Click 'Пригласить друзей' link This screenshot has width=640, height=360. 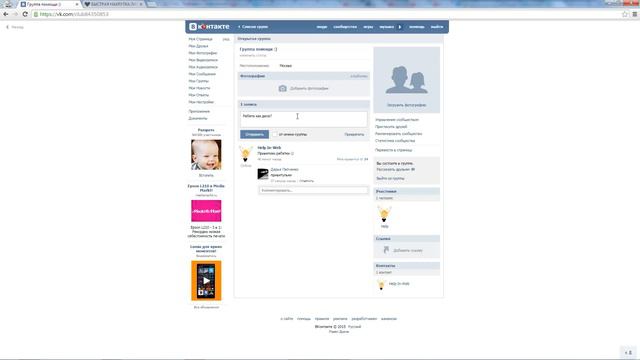tap(391, 127)
